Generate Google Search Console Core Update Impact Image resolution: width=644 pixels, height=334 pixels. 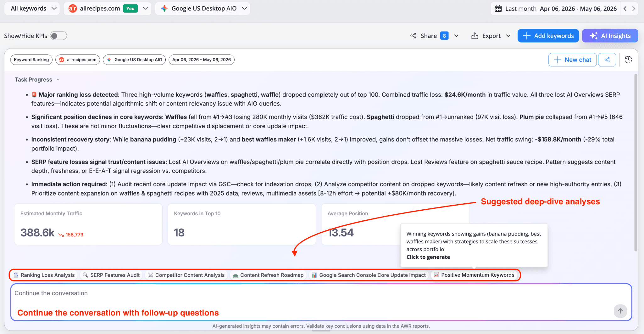pos(369,275)
